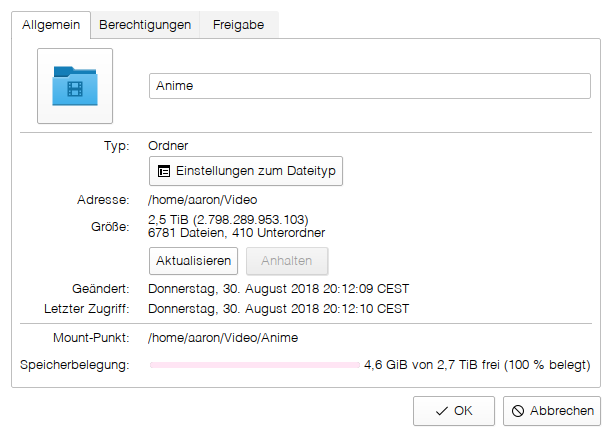Click the Anhalten button
Image resolution: width=612 pixels, height=437 pixels.
pyautogui.click(x=287, y=261)
